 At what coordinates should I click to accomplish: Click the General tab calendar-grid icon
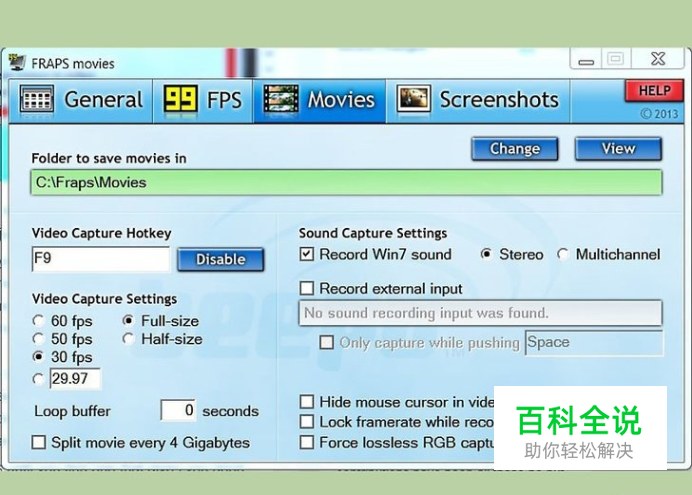[37, 99]
